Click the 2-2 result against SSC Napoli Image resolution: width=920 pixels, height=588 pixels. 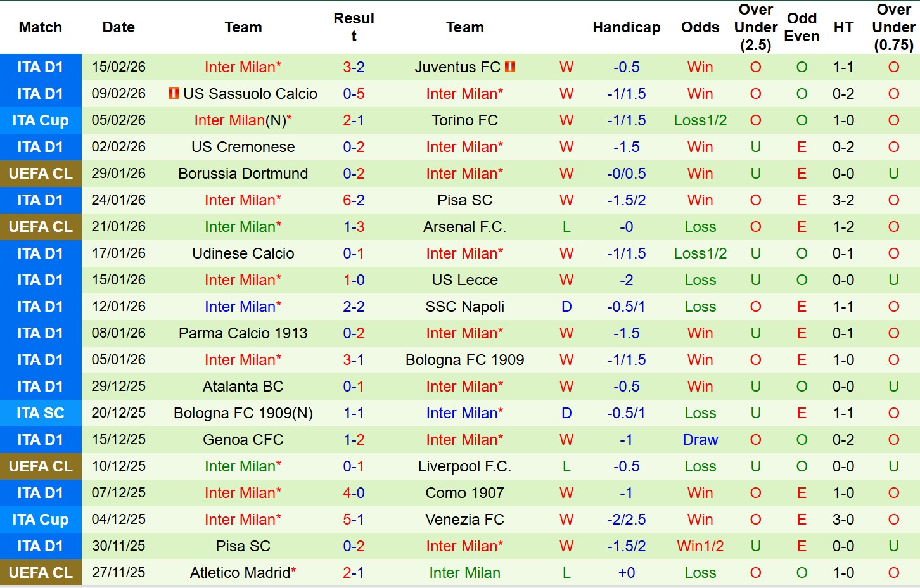[x=354, y=307]
